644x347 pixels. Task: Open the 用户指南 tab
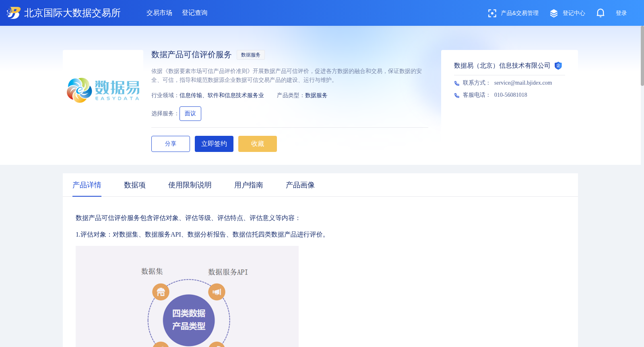click(249, 185)
